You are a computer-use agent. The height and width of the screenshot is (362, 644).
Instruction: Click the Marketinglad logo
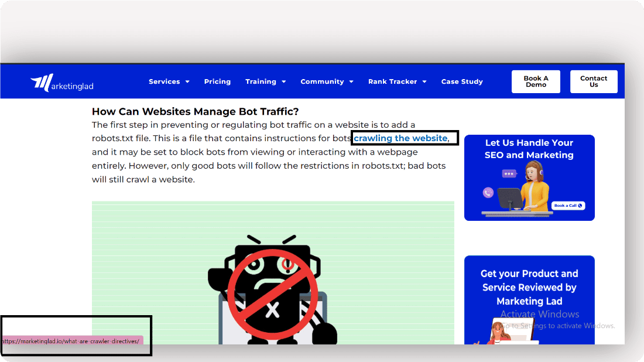pyautogui.click(x=62, y=83)
